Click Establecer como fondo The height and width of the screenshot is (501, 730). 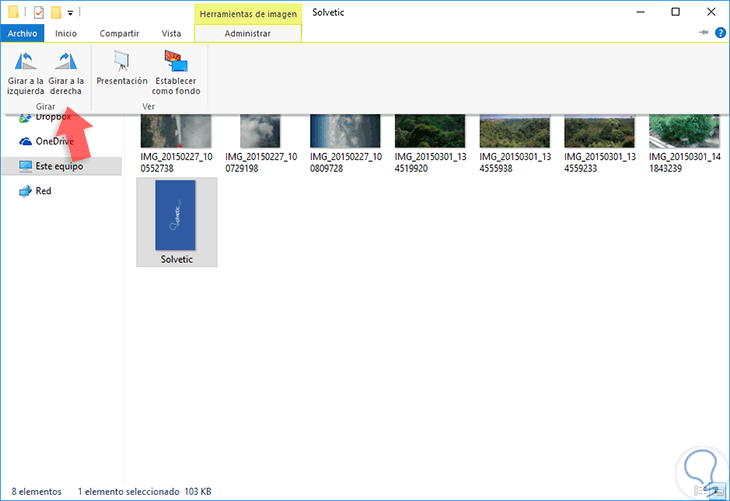(176, 73)
